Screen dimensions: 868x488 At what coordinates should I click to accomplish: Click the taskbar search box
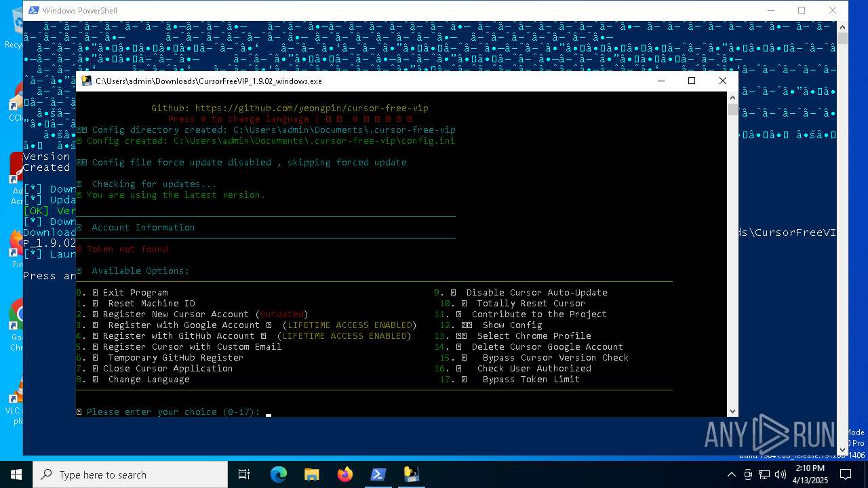tap(130, 474)
